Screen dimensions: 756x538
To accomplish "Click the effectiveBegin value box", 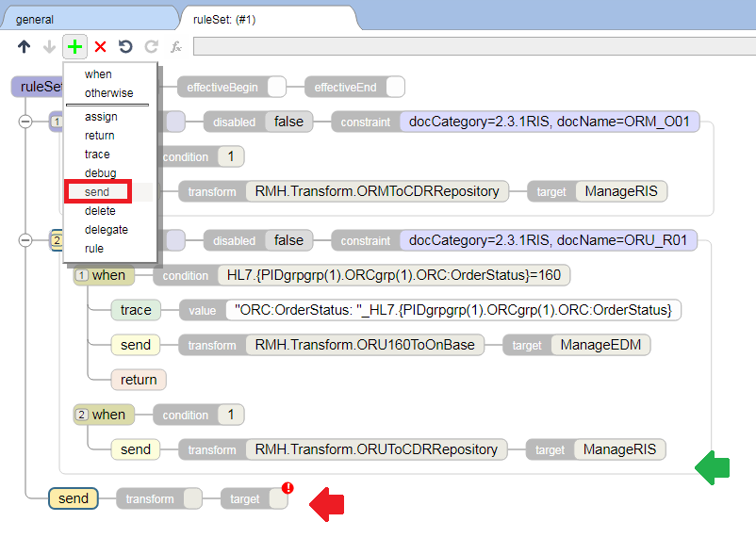I will coord(277,88).
